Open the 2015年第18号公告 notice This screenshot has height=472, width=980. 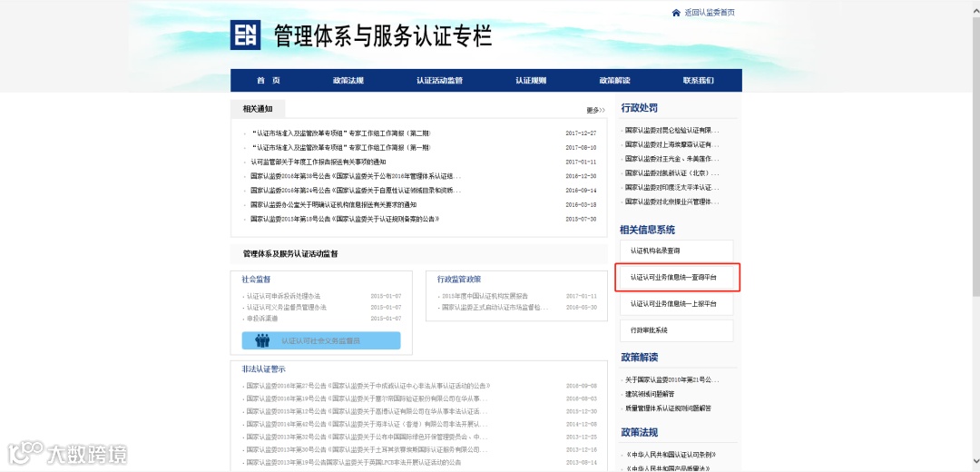(x=345, y=220)
